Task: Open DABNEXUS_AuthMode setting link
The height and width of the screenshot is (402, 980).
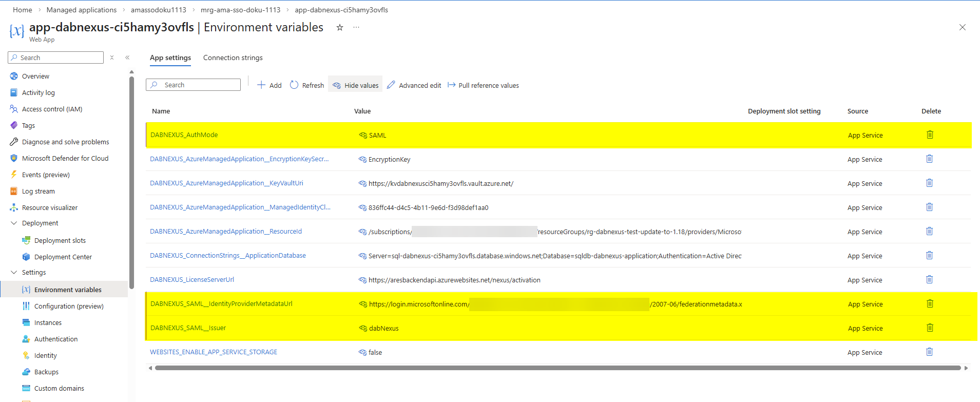Action: pyautogui.click(x=184, y=135)
